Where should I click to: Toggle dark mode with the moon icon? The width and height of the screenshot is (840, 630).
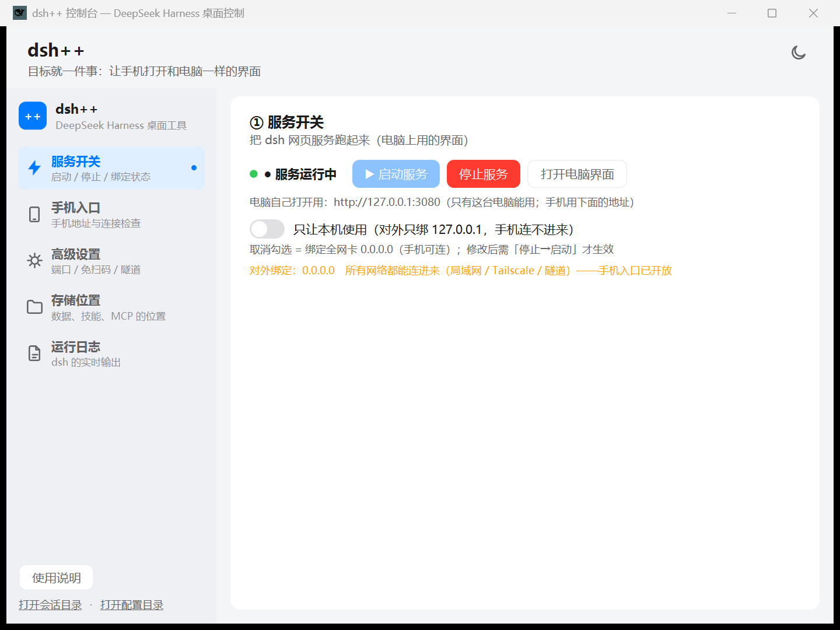tap(799, 52)
